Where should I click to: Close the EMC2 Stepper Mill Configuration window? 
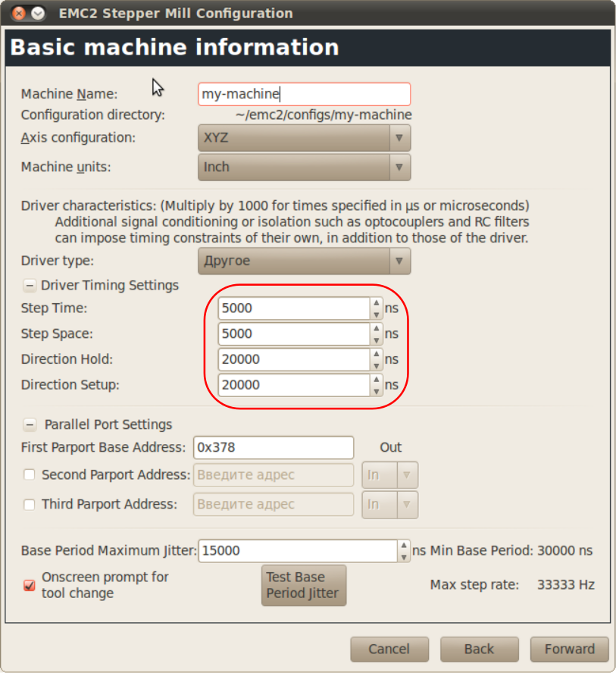(x=18, y=14)
